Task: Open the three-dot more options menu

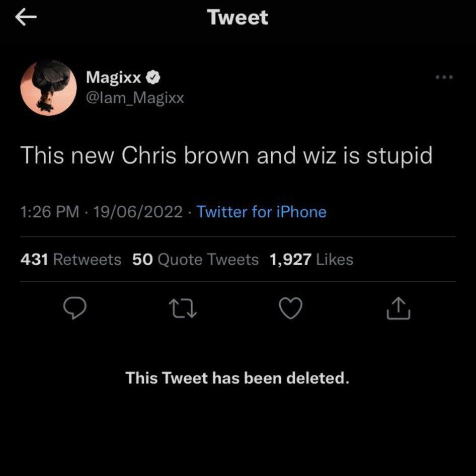Action: pos(445,77)
